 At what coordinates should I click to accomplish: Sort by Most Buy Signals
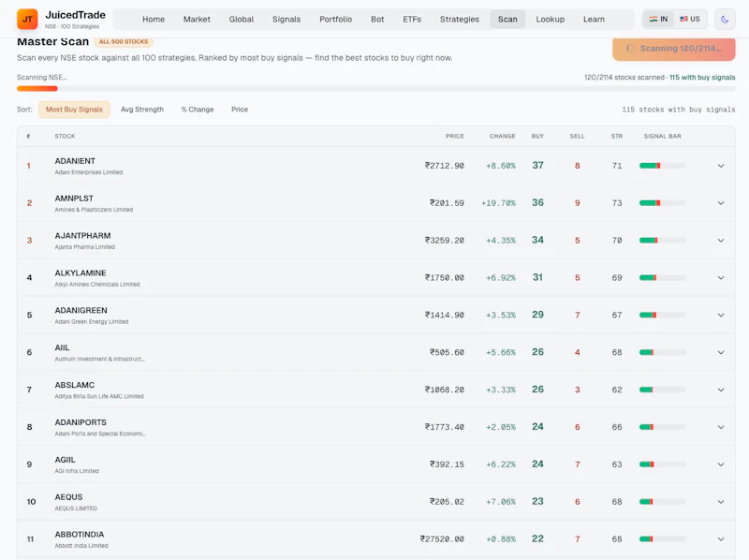click(74, 110)
